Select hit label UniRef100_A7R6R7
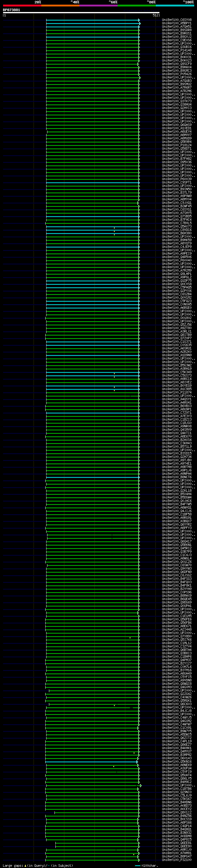The width and height of the screenshot is (197, 868). click(177, 88)
